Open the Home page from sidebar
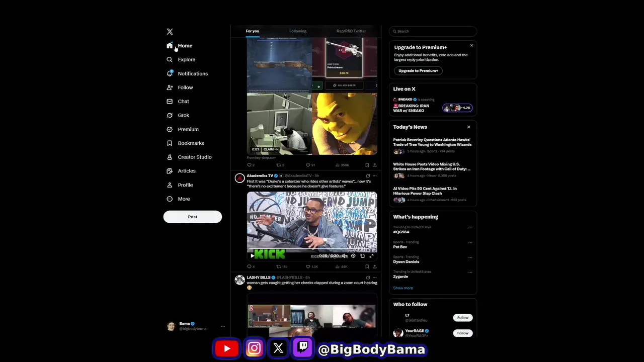 [x=180, y=46]
